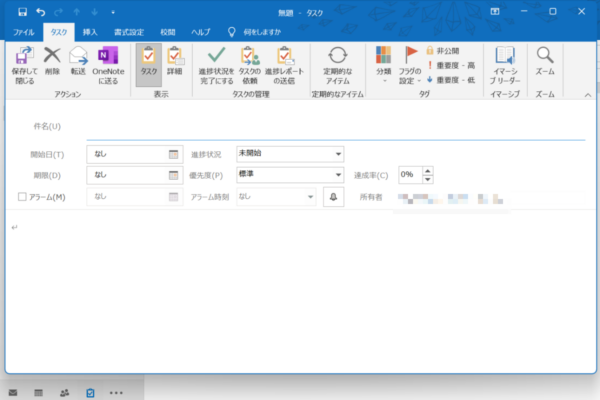The width and height of the screenshot is (600, 400).
Task: Open more navigation options ellipsis
Action: tap(116, 393)
